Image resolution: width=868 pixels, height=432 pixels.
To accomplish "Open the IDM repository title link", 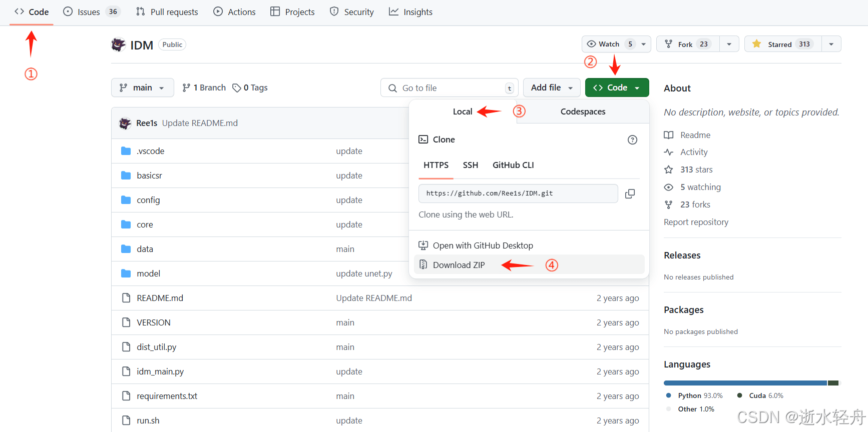I will (x=142, y=45).
